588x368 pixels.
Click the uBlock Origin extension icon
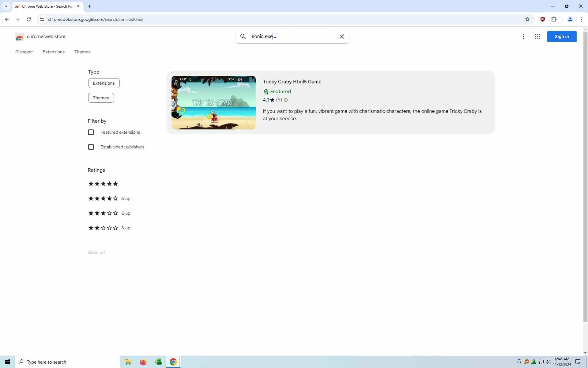543,19
